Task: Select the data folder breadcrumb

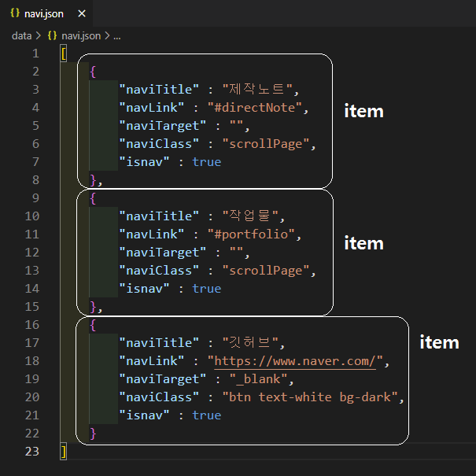Action: tap(21, 35)
